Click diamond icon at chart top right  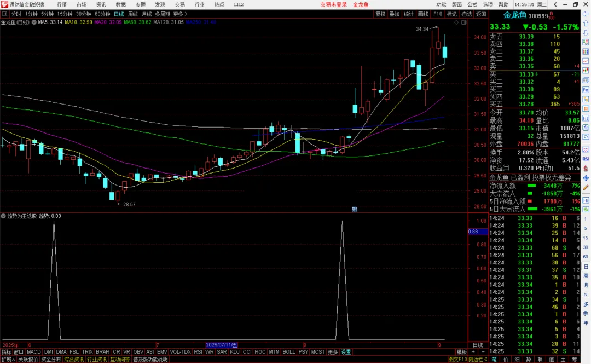pyautogui.click(x=456, y=22)
